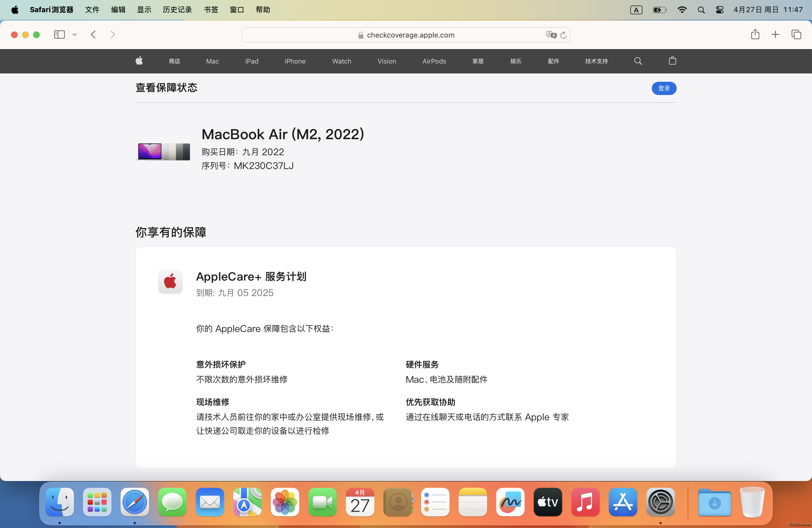Show tab overview icon

pyautogui.click(x=796, y=35)
